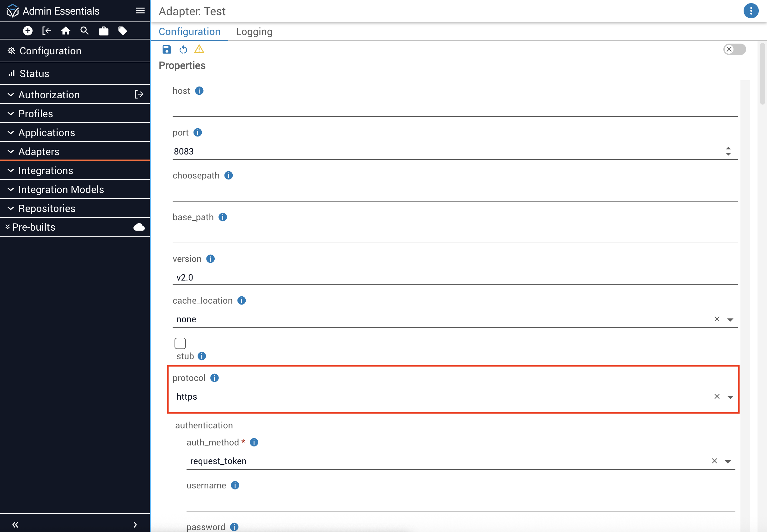Click the info icon next to protocol
The height and width of the screenshot is (532, 767).
click(215, 378)
